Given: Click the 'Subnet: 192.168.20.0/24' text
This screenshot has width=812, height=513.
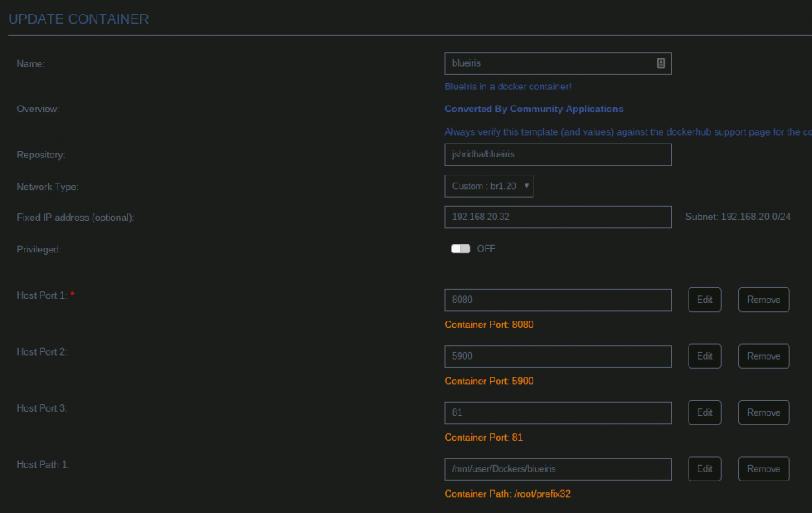Looking at the screenshot, I should (737, 217).
